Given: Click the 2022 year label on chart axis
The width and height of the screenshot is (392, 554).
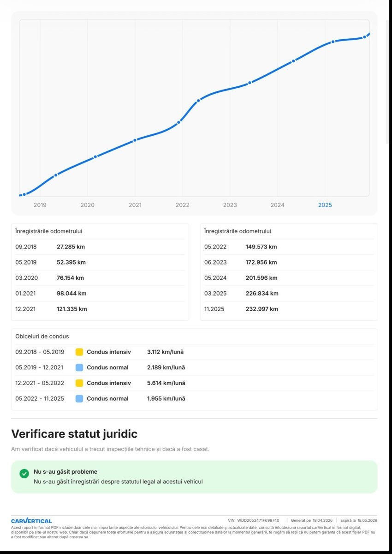Looking at the screenshot, I should [183, 205].
